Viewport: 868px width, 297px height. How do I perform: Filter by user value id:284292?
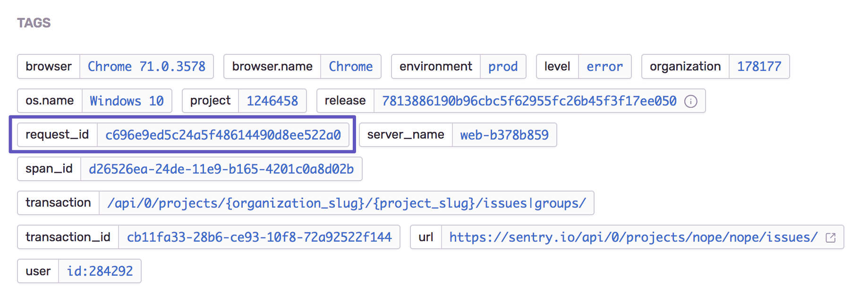click(100, 271)
